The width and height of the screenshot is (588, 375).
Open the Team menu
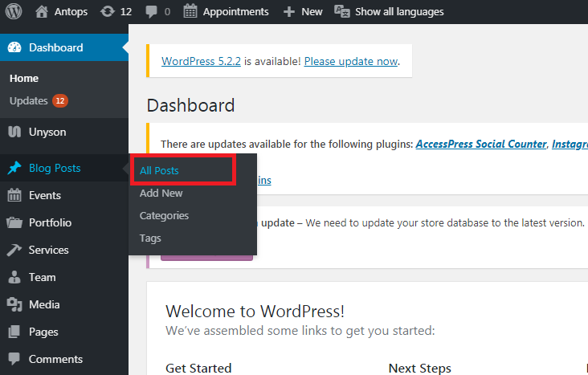(x=64, y=277)
